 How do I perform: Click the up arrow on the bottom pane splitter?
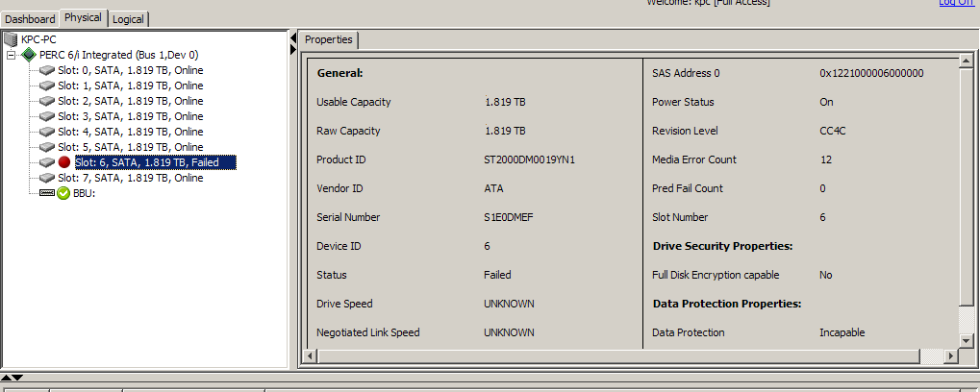(x=6, y=377)
